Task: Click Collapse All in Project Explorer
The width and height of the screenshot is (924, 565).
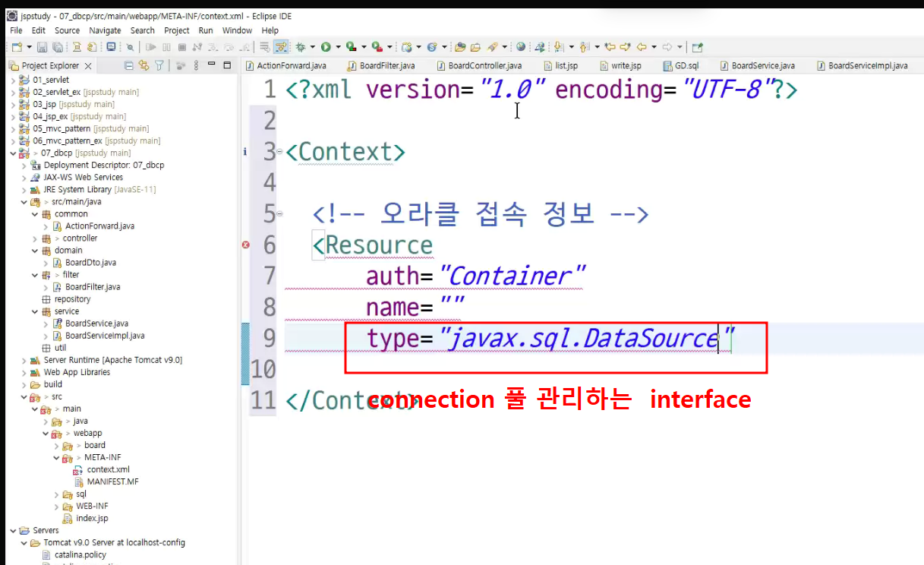Action: [x=129, y=66]
